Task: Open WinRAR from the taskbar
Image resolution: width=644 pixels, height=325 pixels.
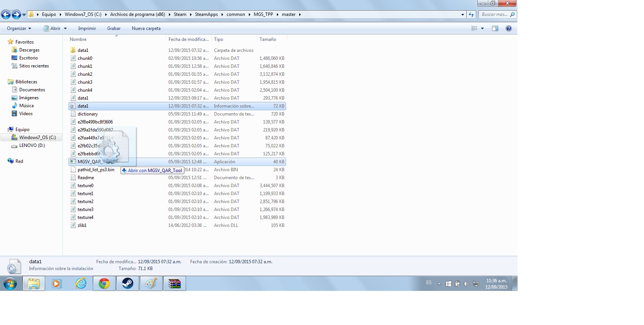Action: (x=175, y=283)
